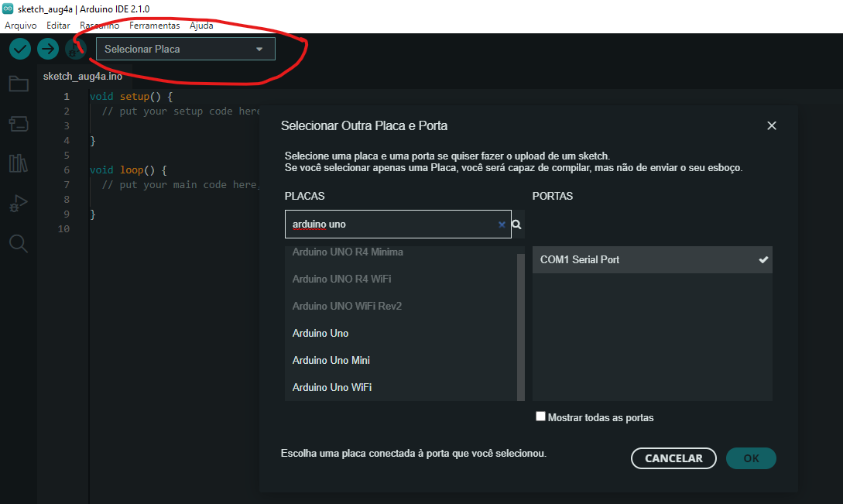Viewport: 843px width, 504px height.
Task: Open the Sketchbook folder sidebar icon
Action: 19,84
